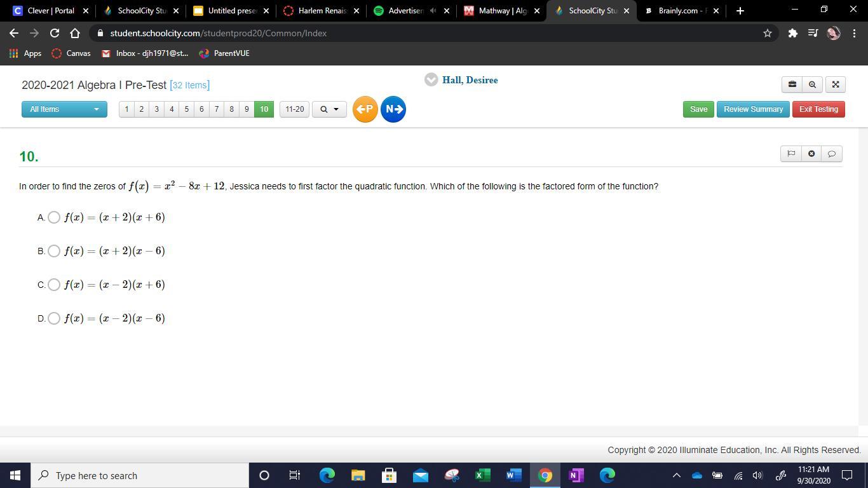Open the ParentVUE bookmark
868x488 pixels.
[224, 53]
